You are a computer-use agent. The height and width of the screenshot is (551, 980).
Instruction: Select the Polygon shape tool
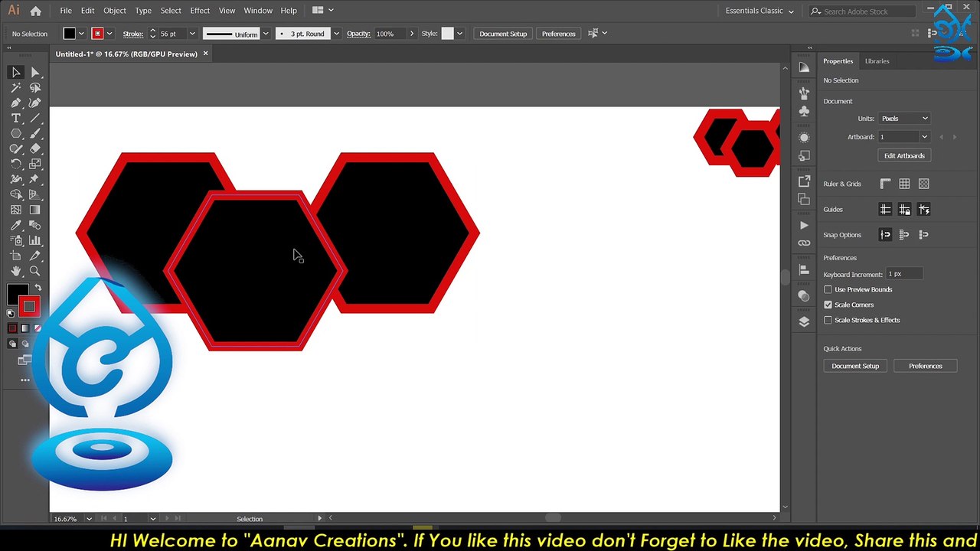(15, 133)
